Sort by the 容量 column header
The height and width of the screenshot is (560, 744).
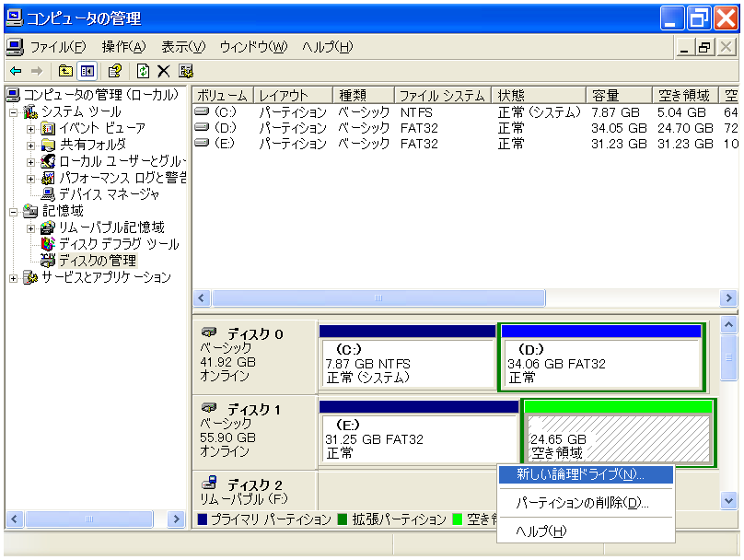(x=619, y=96)
